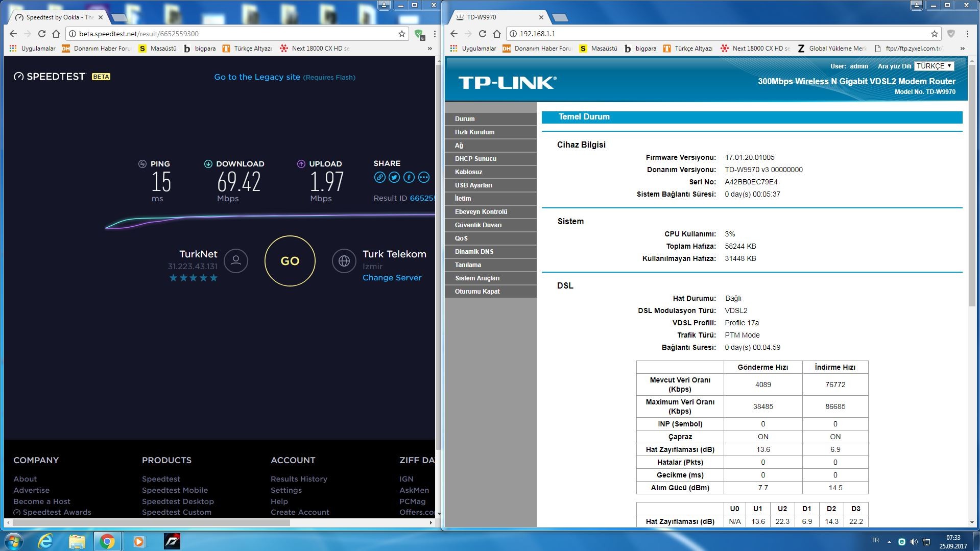Bookmark the router page with star icon
980x551 pixels.
935,34
